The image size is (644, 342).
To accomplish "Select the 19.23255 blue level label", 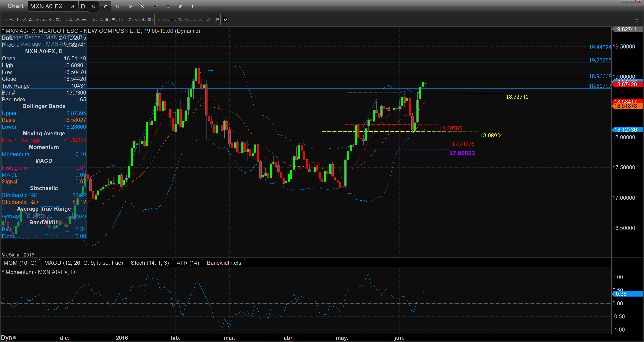I will point(600,60).
